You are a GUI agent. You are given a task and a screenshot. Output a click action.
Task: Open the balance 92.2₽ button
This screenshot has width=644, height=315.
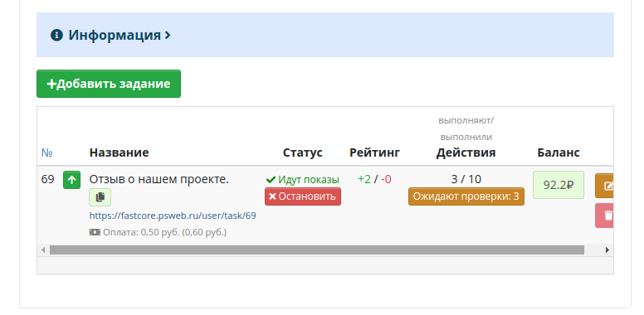click(x=559, y=185)
